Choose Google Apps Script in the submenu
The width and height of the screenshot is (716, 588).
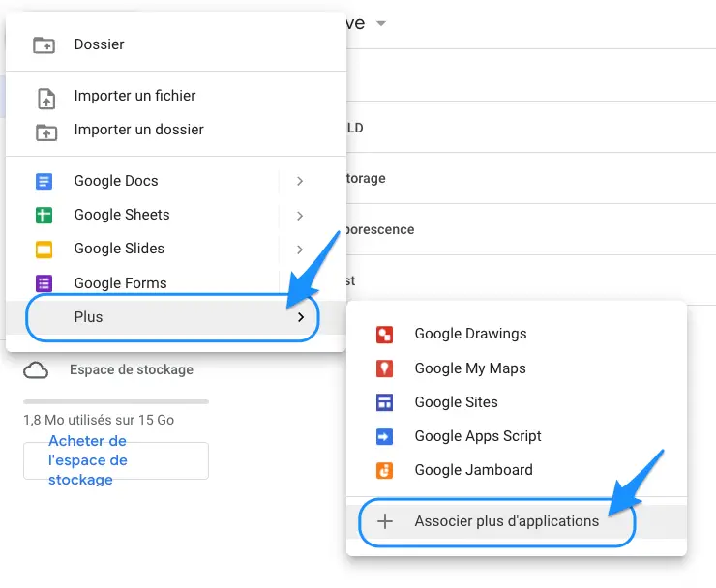click(517, 436)
